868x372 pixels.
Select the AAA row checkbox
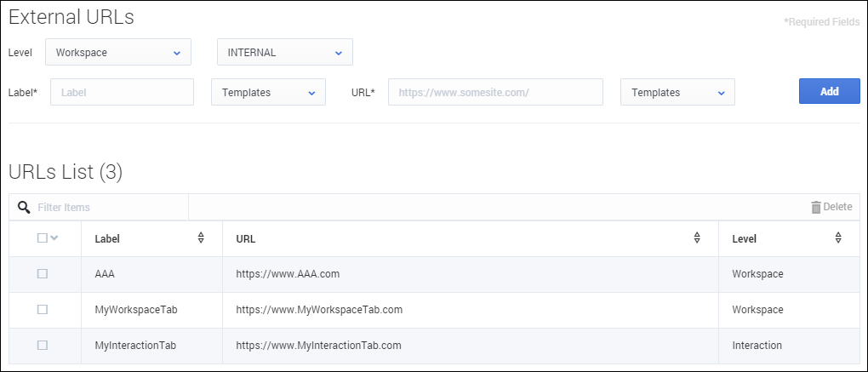pos(43,274)
